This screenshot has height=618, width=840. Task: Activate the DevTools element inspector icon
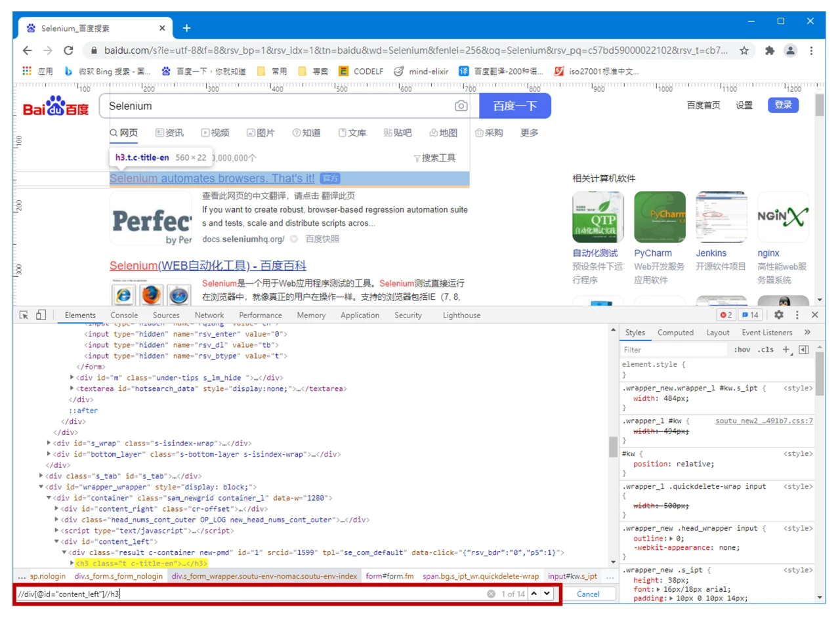tap(24, 315)
